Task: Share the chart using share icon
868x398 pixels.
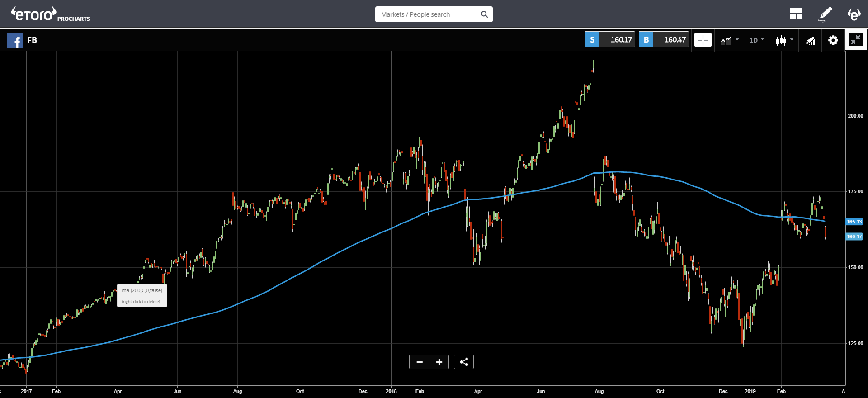Action: [464, 362]
